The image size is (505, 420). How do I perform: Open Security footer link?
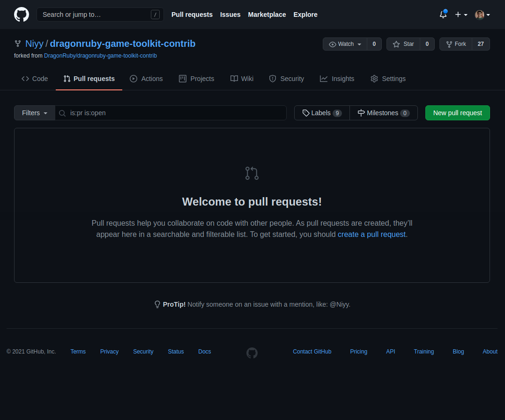(x=143, y=352)
